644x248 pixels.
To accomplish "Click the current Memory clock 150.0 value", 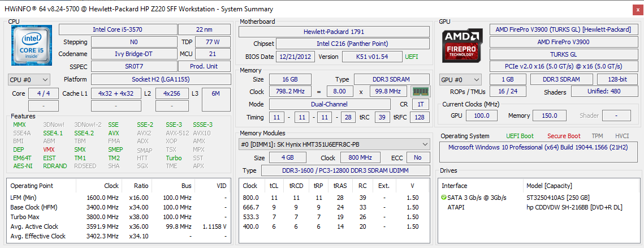I will coord(549,116).
